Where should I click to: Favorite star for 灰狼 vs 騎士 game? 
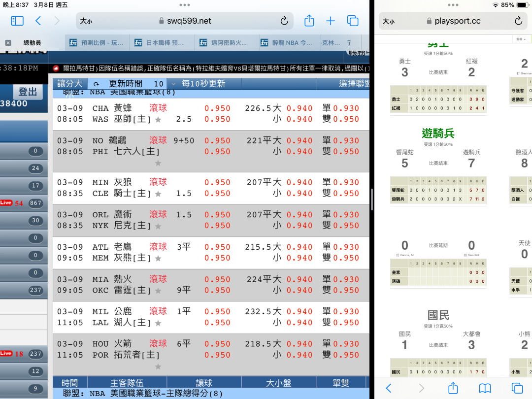(x=158, y=194)
